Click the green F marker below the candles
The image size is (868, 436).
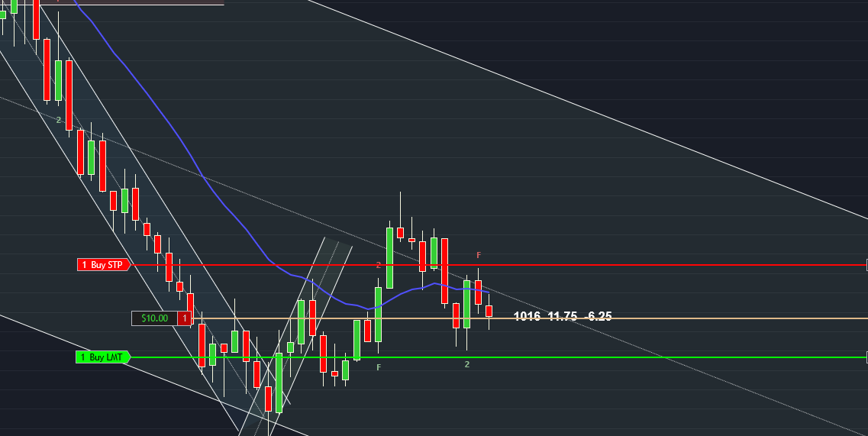click(379, 367)
